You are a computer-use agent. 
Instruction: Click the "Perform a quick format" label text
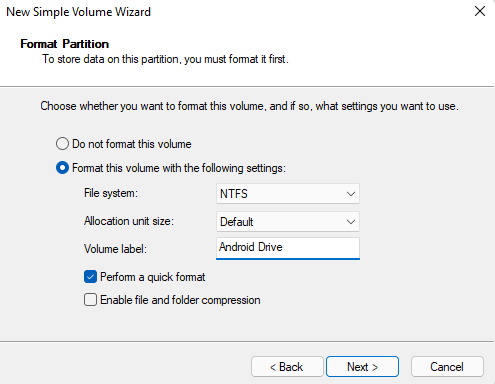(153, 277)
